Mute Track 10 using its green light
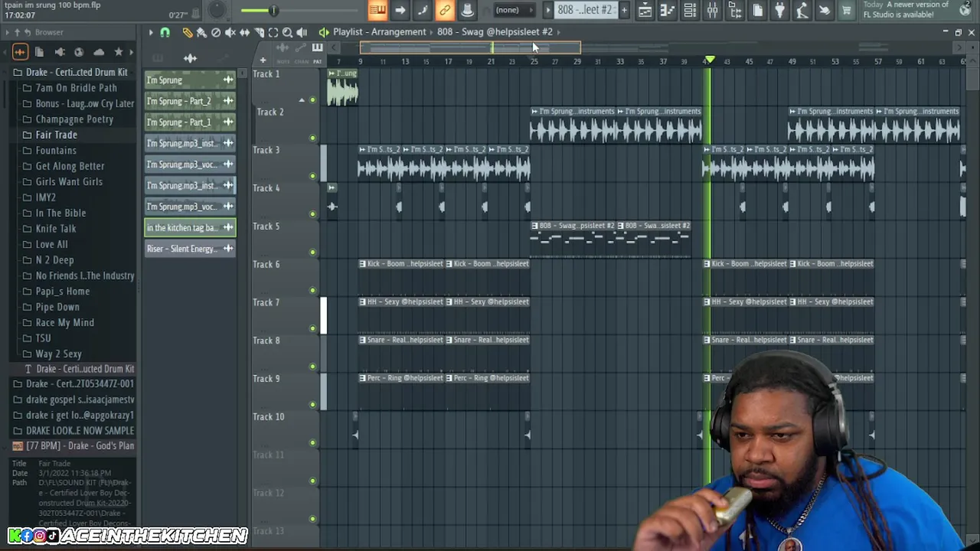The image size is (980, 551). pos(312,442)
